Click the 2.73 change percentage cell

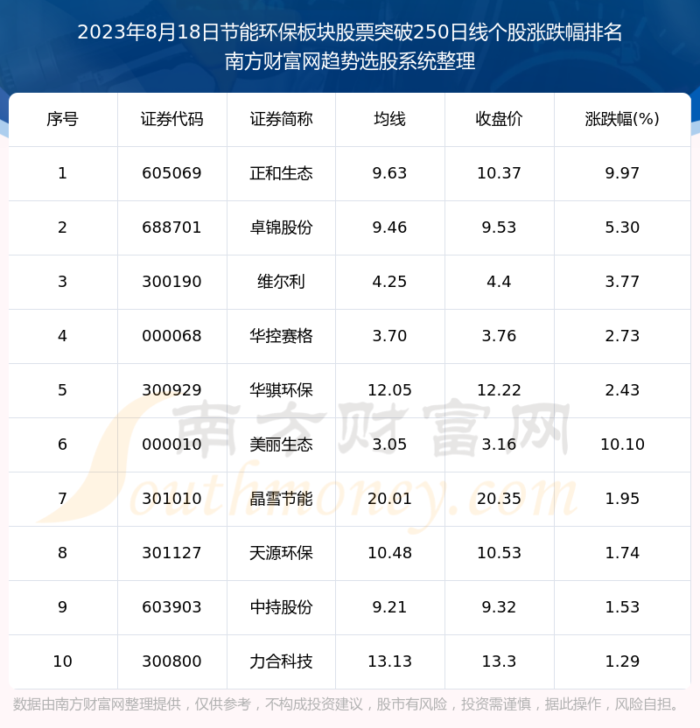[x=622, y=336]
